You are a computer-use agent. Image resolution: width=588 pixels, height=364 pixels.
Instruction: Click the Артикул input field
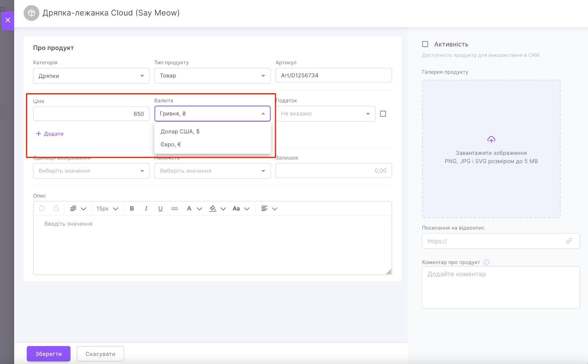pyautogui.click(x=333, y=75)
